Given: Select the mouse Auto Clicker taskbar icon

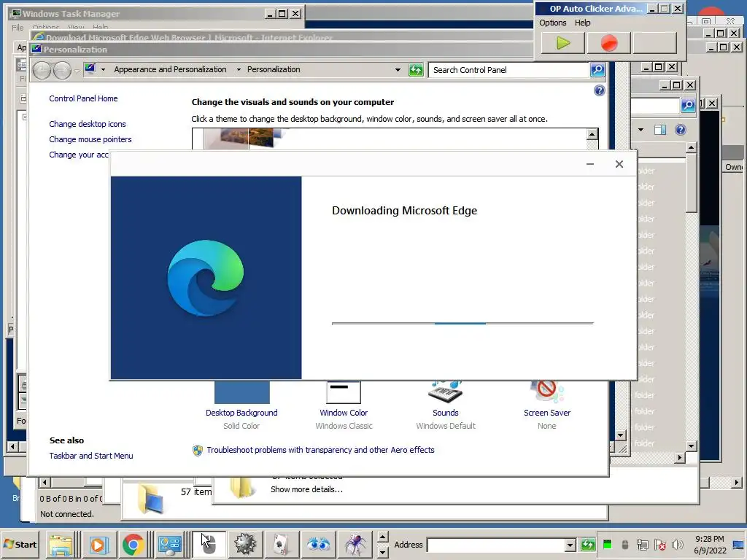Looking at the screenshot, I should pyautogui.click(x=208, y=545).
